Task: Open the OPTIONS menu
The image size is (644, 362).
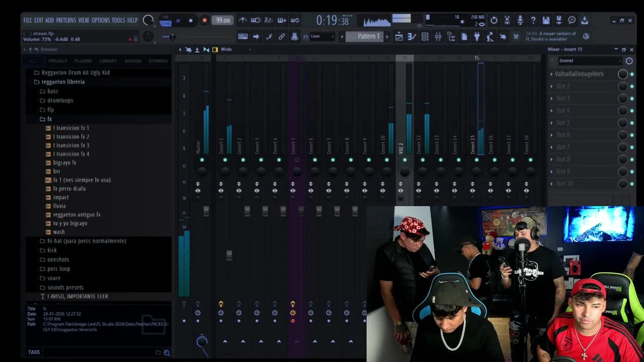Action: [x=101, y=20]
